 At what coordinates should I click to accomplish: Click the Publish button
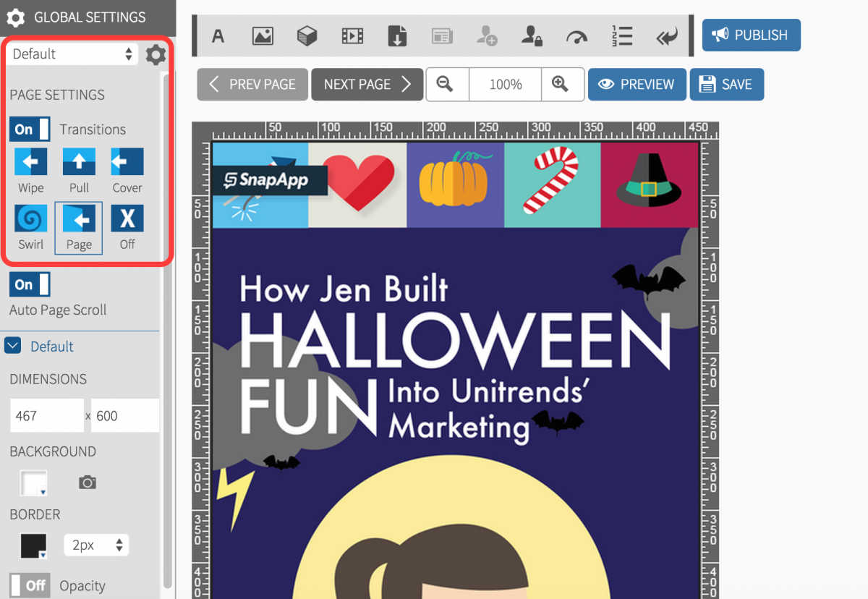(751, 35)
